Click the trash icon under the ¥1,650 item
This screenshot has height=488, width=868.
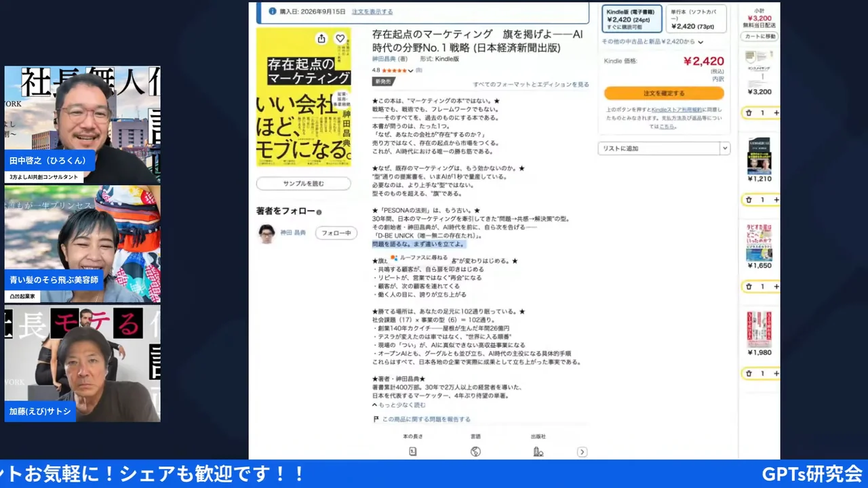pos(749,287)
